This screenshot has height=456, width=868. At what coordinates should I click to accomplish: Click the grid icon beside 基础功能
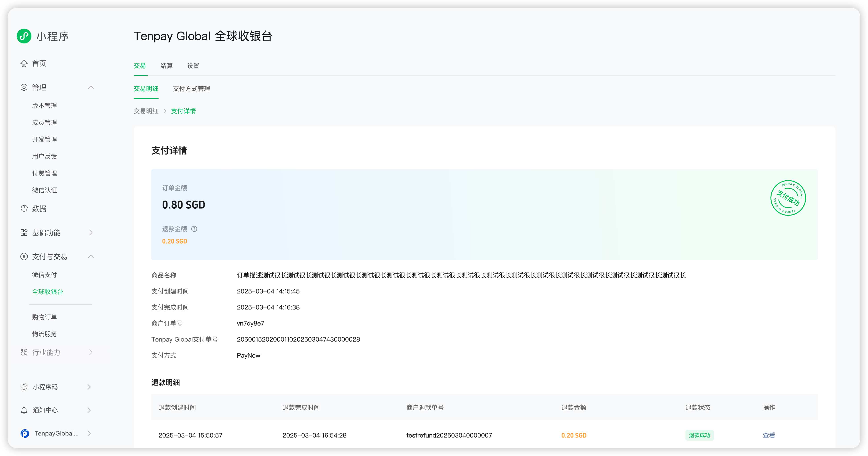[24, 232]
